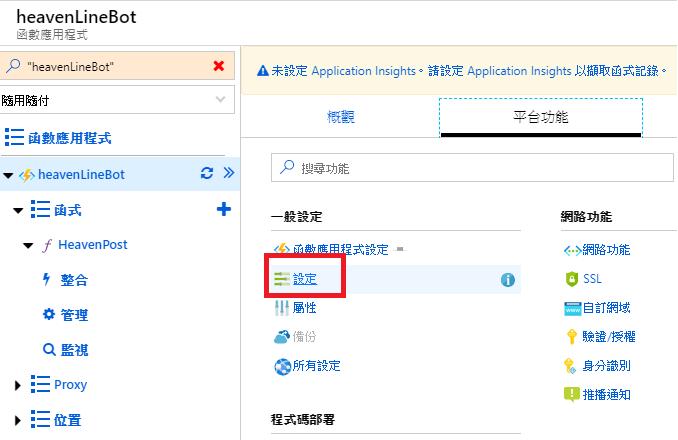Screen dimensions: 678x440
Task: Select the Proxy list item
Action: point(70,384)
